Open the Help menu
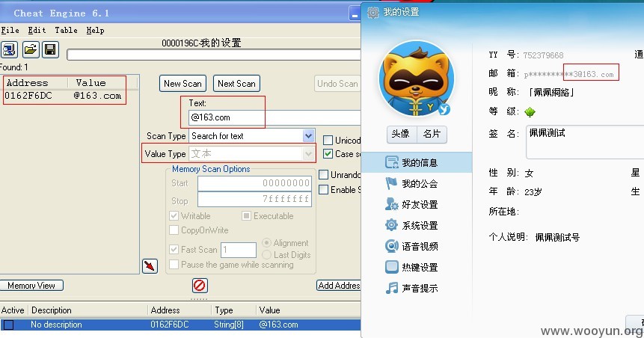Screen dimensions: 644x338 (95, 30)
